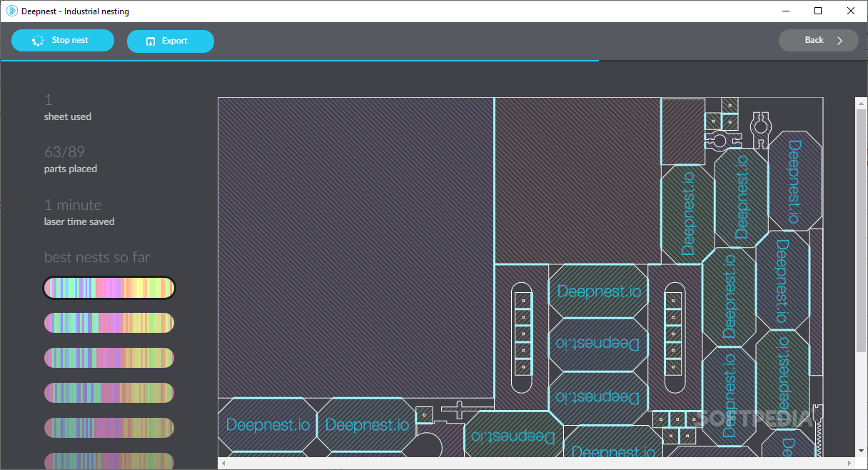
Task: Click the vertical scrollbar thumb
Action: click(861, 230)
